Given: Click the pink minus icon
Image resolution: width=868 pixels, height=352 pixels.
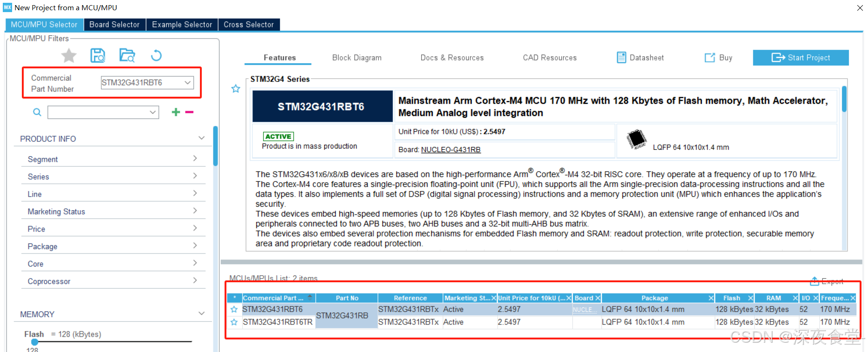Looking at the screenshot, I should (189, 112).
